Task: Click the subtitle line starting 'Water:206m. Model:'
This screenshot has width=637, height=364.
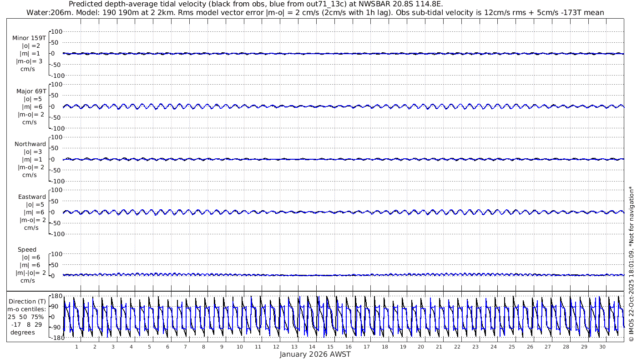Action: (x=315, y=13)
